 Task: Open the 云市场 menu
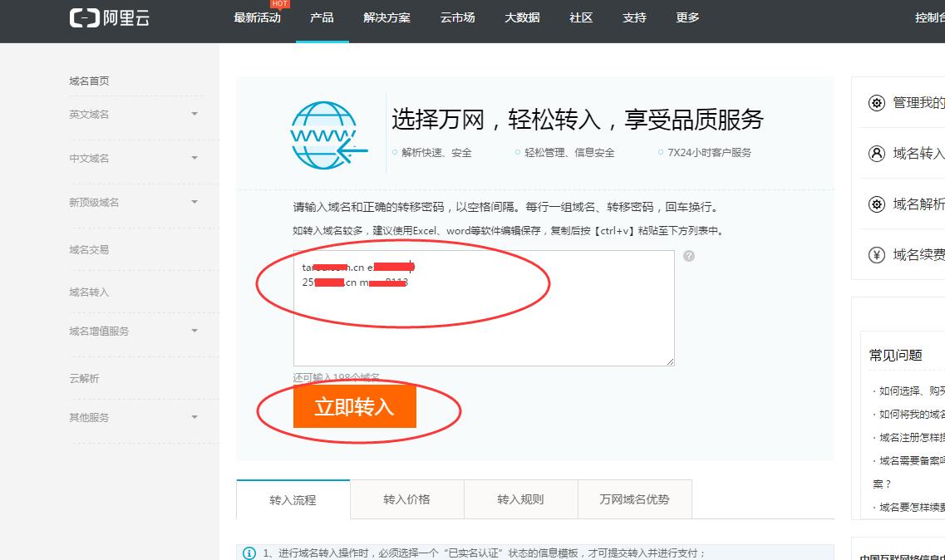click(457, 18)
